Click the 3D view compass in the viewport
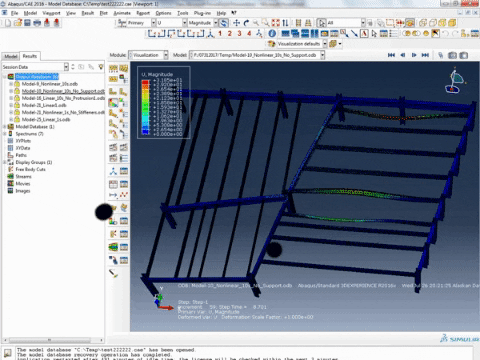 point(455,81)
